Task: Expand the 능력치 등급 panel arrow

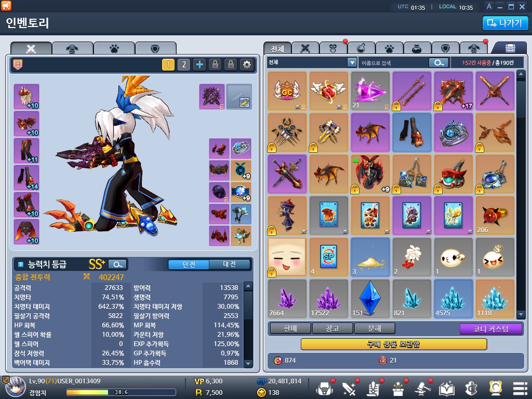Action: pyautogui.click(x=21, y=264)
